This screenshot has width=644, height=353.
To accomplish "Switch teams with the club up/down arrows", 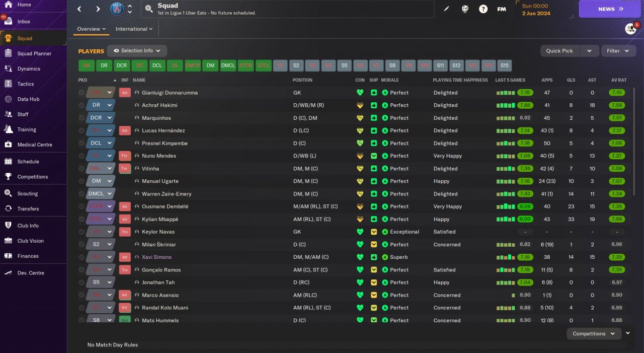I will (130, 9).
